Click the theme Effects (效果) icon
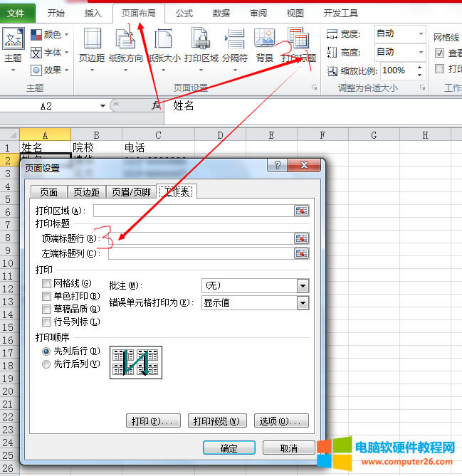Viewport: 462px width, 476px height. point(36,70)
